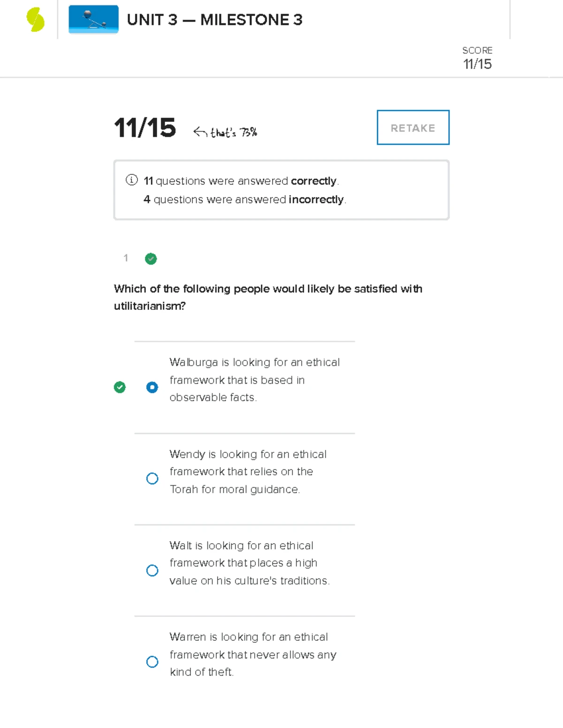Click the info icon in the summary box
Screen dimensions: 563x728
(x=131, y=180)
